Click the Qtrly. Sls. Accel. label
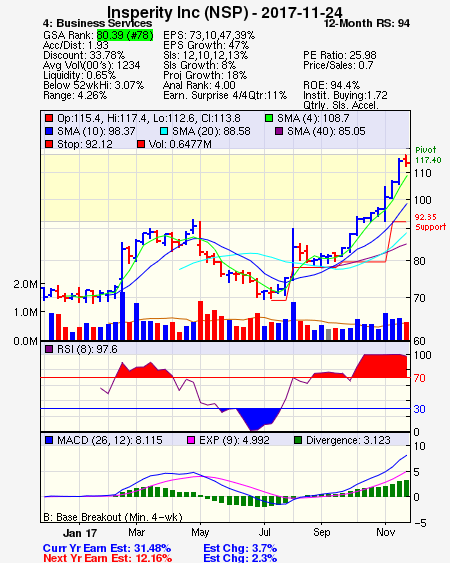This screenshot has width=450, height=563. pyautogui.click(x=341, y=106)
